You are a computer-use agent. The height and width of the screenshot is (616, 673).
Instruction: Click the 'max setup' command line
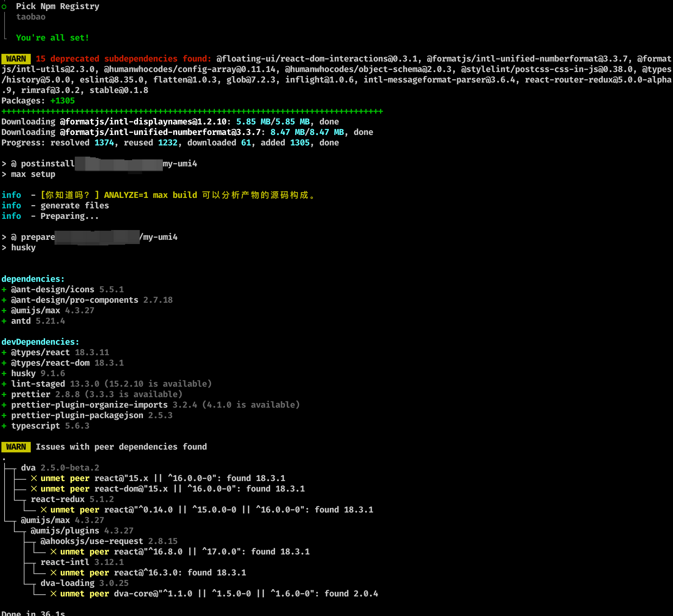click(x=28, y=174)
